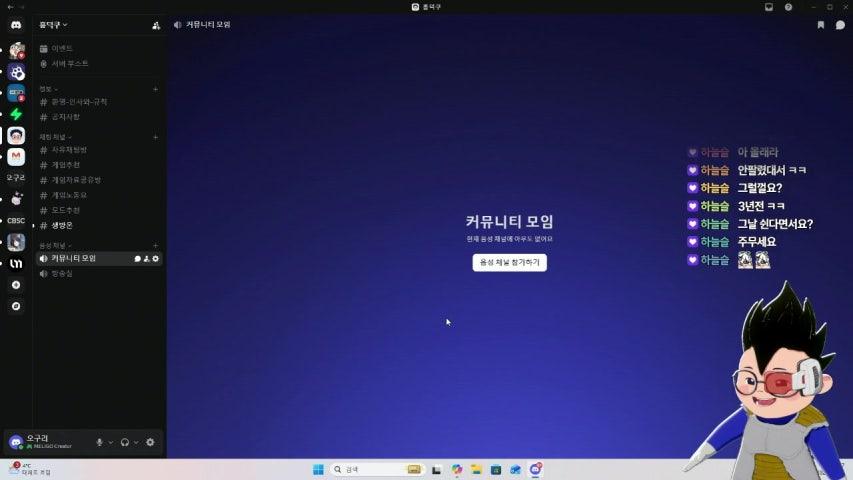Open the 생방온 text channel
The height and width of the screenshot is (480, 853).
tap(99, 225)
